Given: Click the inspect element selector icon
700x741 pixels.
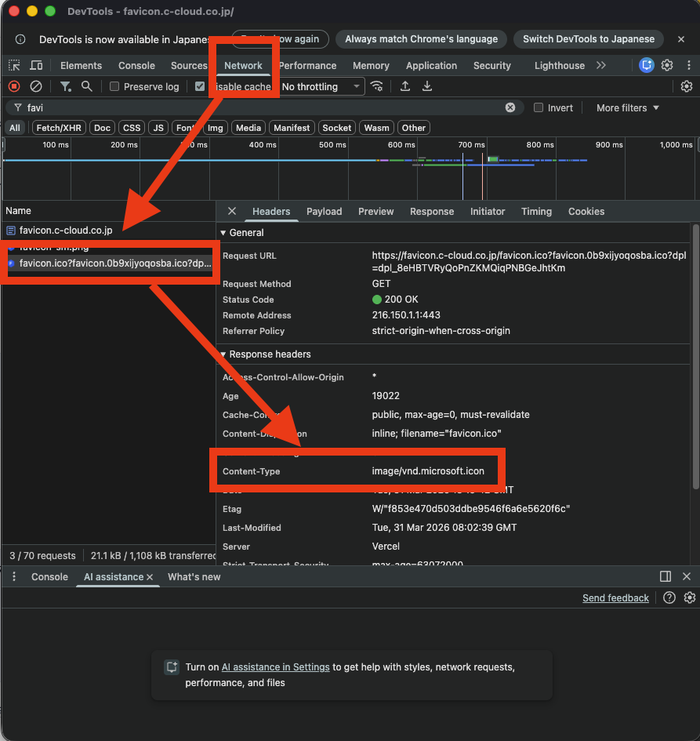Looking at the screenshot, I should [14, 66].
